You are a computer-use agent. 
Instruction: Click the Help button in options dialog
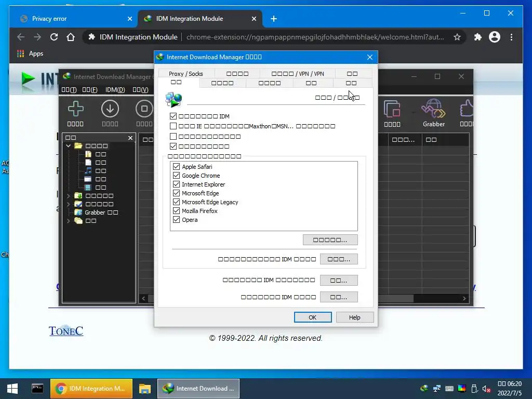pos(354,317)
